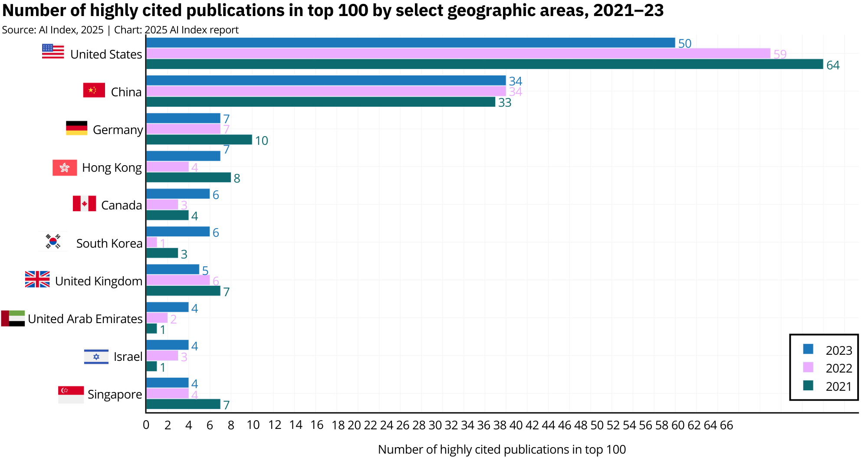Click the United States flag icon
Screen dimensions: 868x461
pos(53,52)
